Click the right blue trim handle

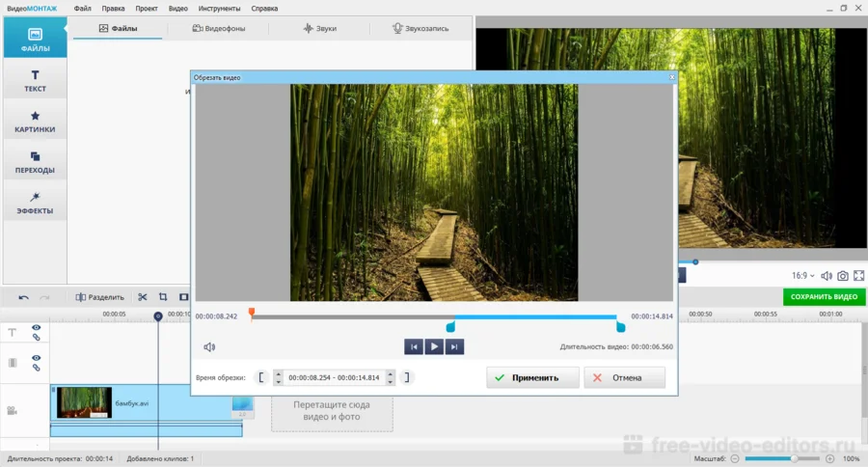point(620,327)
